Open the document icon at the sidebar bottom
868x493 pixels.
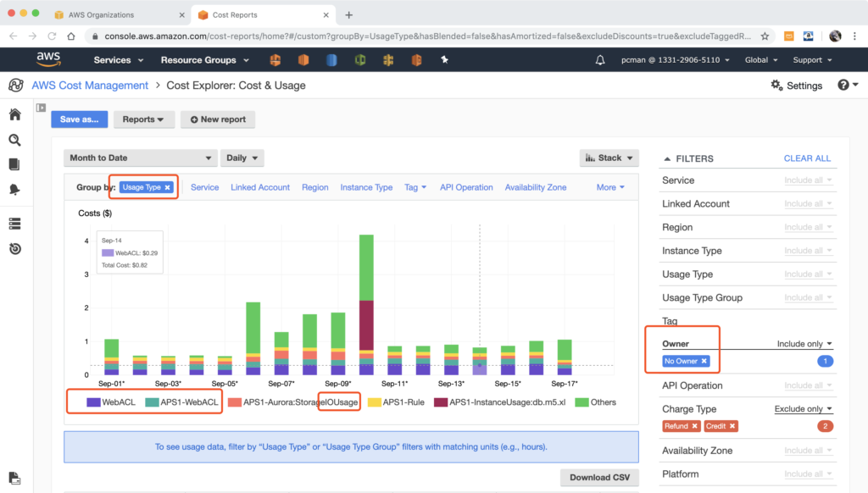15,478
